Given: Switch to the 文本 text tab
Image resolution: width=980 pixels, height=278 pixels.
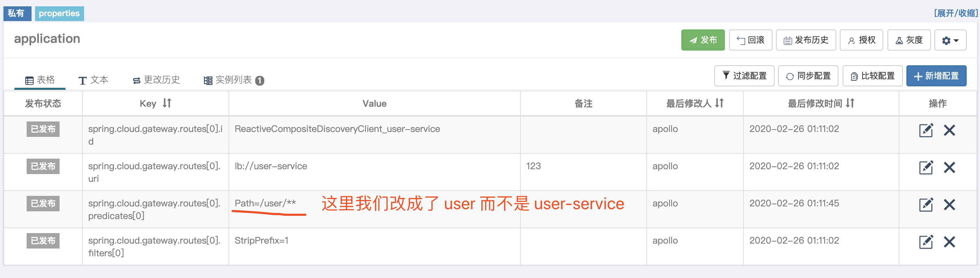Looking at the screenshot, I should coord(94,80).
